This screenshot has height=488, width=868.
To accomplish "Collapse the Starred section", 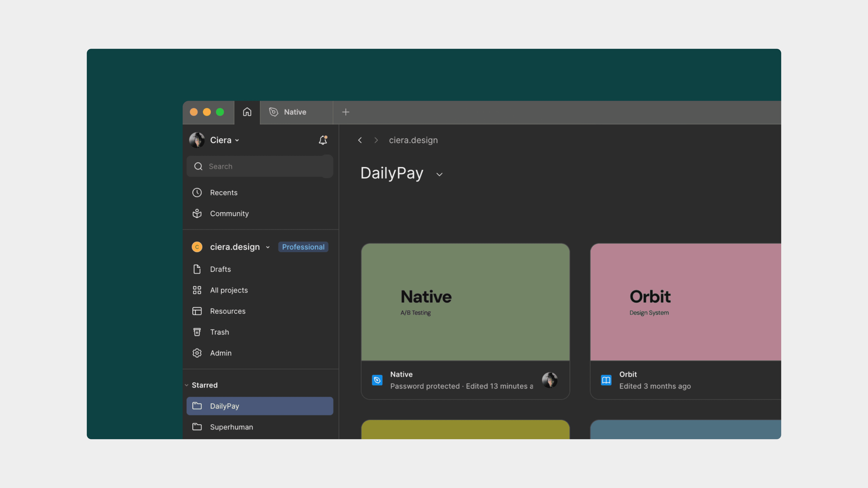I will click(187, 385).
